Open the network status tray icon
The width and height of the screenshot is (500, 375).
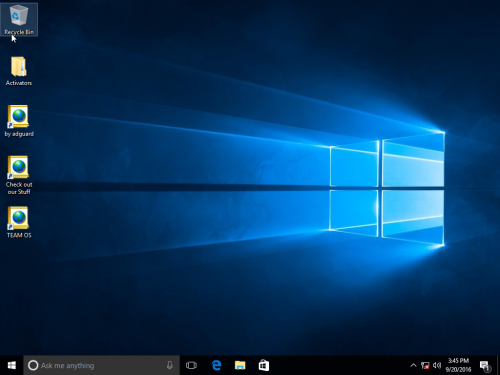tap(425, 366)
